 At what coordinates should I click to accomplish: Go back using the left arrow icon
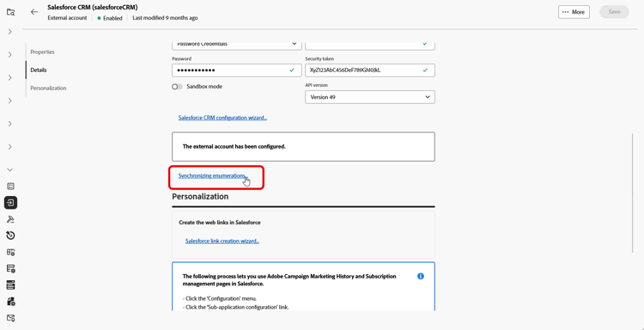pyautogui.click(x=34, y=12)
